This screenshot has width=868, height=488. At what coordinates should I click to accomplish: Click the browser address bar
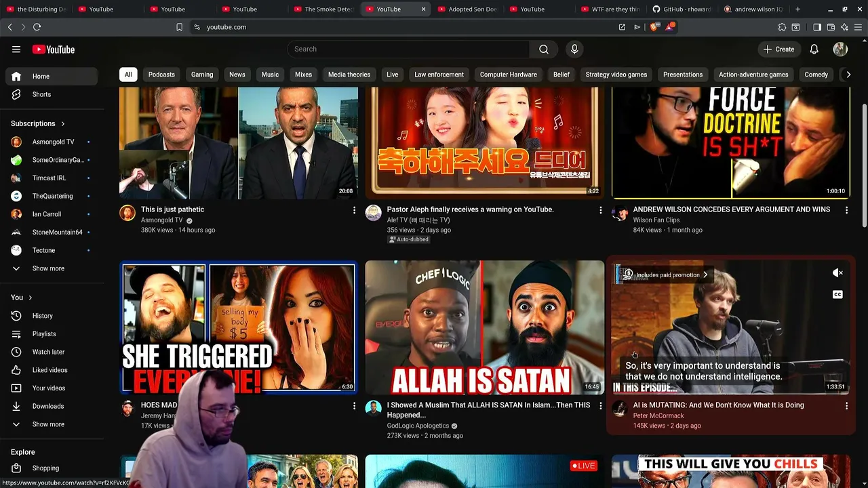click(407, 27)
